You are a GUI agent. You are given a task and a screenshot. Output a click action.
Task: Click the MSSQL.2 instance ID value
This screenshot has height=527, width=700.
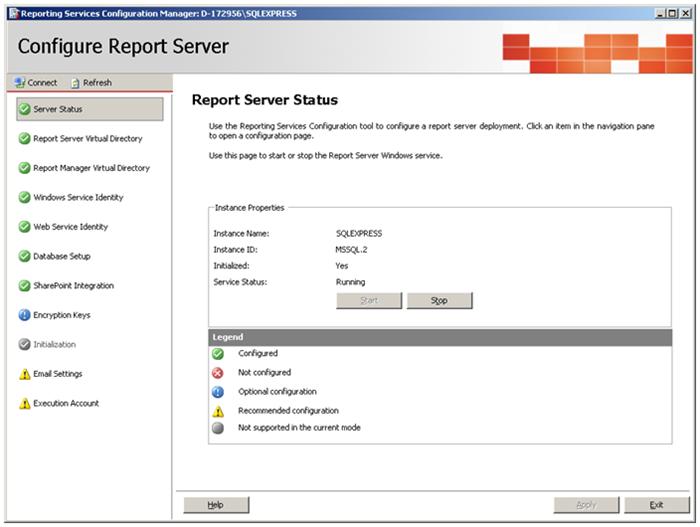click(351, 250)
